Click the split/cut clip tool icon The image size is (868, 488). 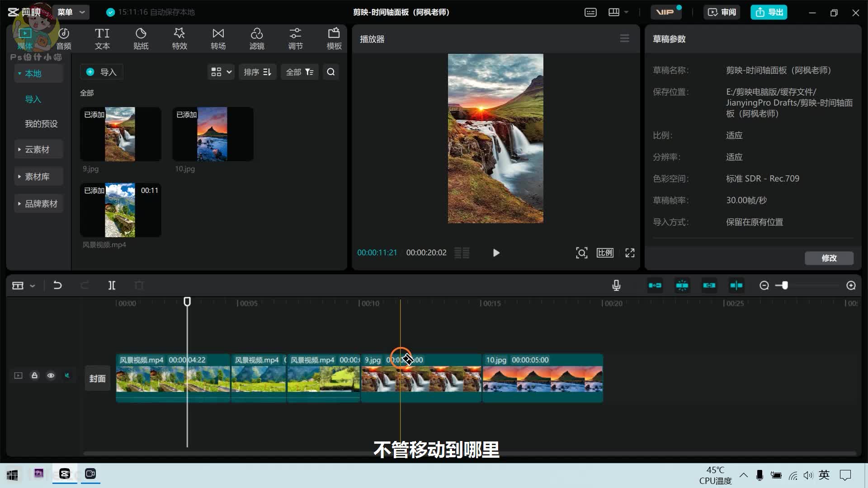[112, 285]
